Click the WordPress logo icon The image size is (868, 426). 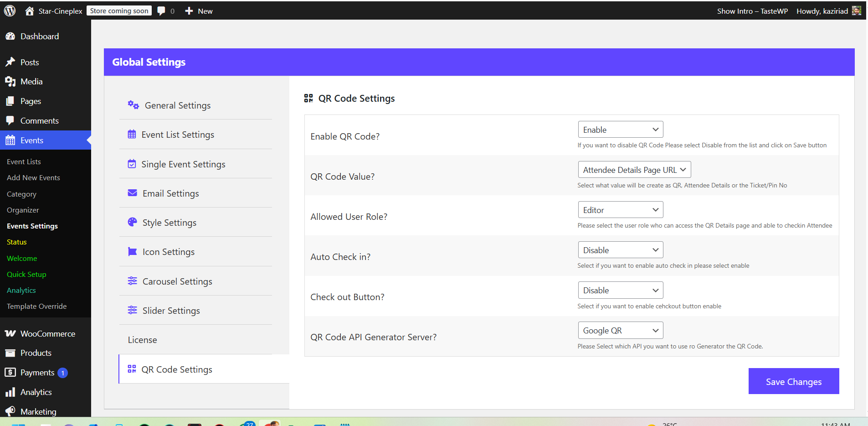tap(10, 11)
